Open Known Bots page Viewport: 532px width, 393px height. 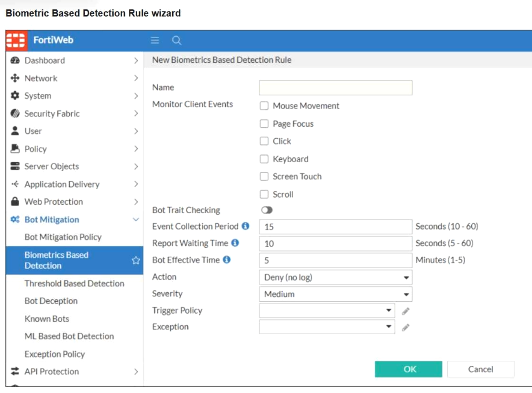coord(47,318)
